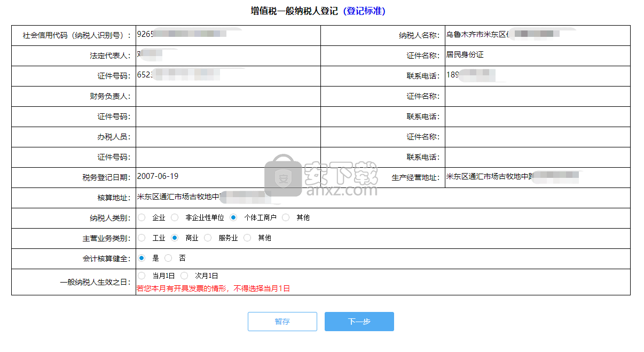This screenshot has width=644, height=352.
Task: Click the 会计核算健全 label
Action: click(x=106, y=259)
